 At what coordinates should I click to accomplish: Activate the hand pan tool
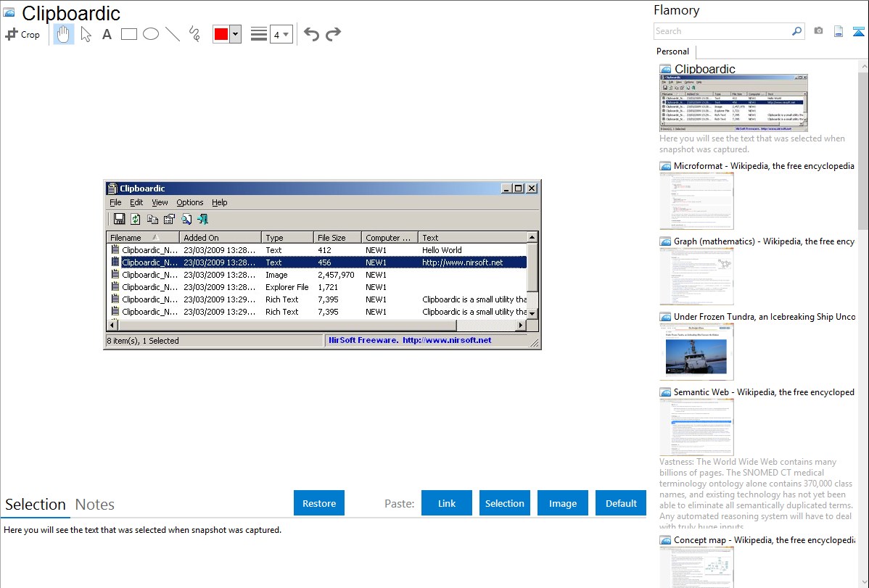(x=64, y=34)
